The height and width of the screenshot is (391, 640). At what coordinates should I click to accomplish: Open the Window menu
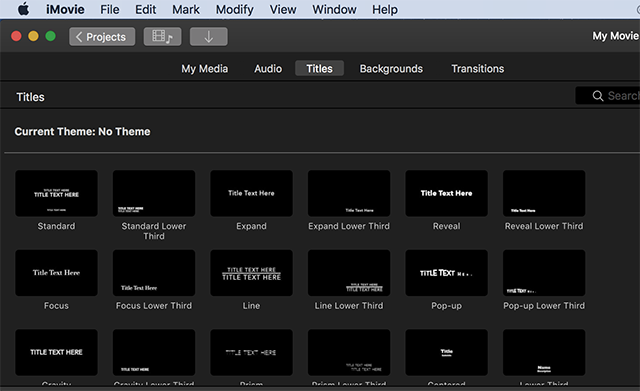tap(334, 9)
